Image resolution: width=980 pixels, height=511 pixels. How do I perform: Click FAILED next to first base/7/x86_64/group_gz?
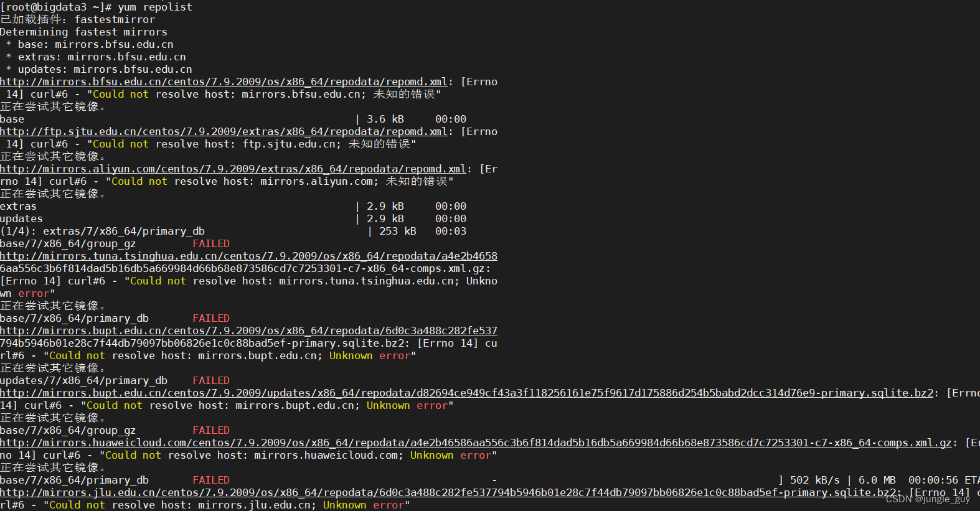click(x=211, y=243)
